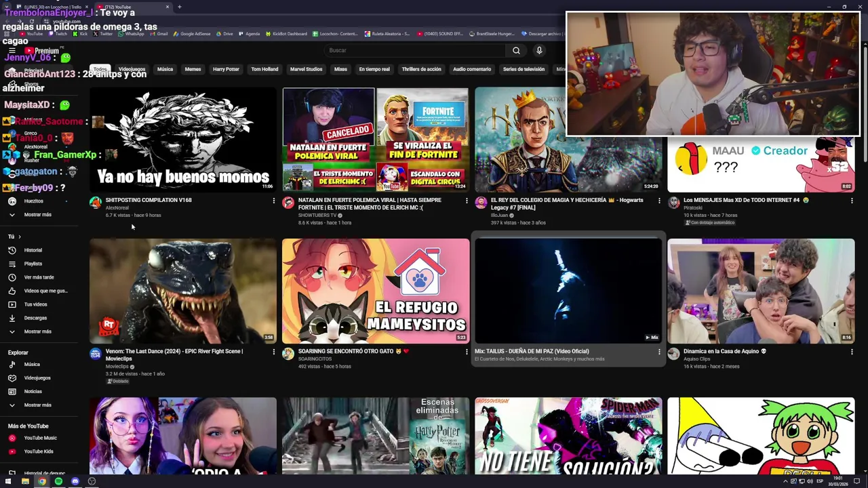Start voice search with the microphone icon

(539, 50)
